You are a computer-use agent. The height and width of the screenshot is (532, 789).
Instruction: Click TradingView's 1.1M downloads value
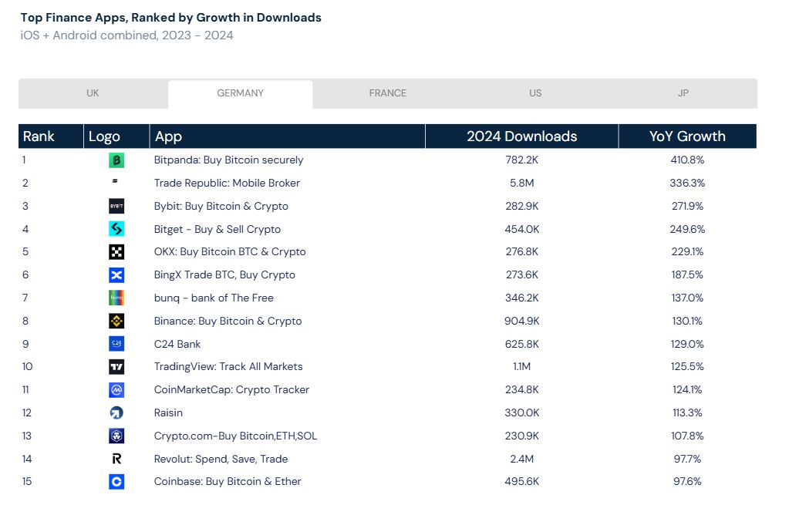click(x=522, y=366)
